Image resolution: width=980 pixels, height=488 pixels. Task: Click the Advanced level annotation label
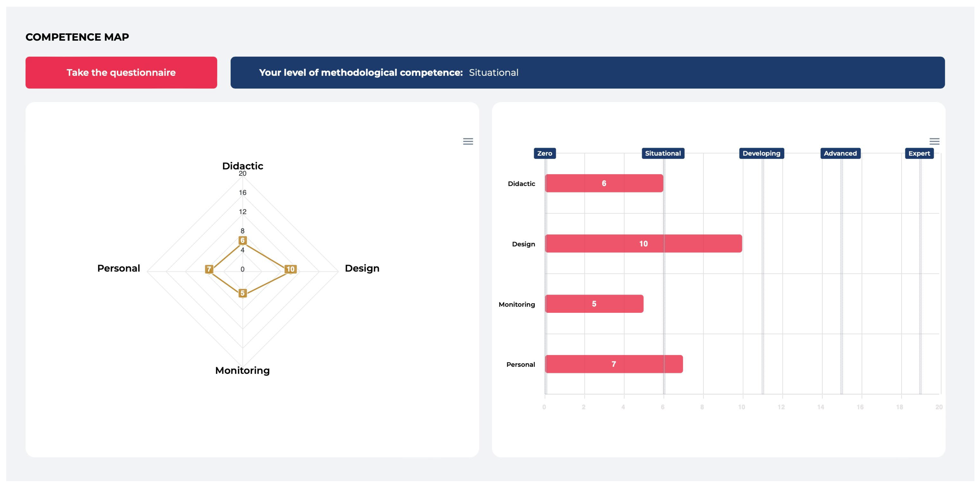tap(840, 153)
